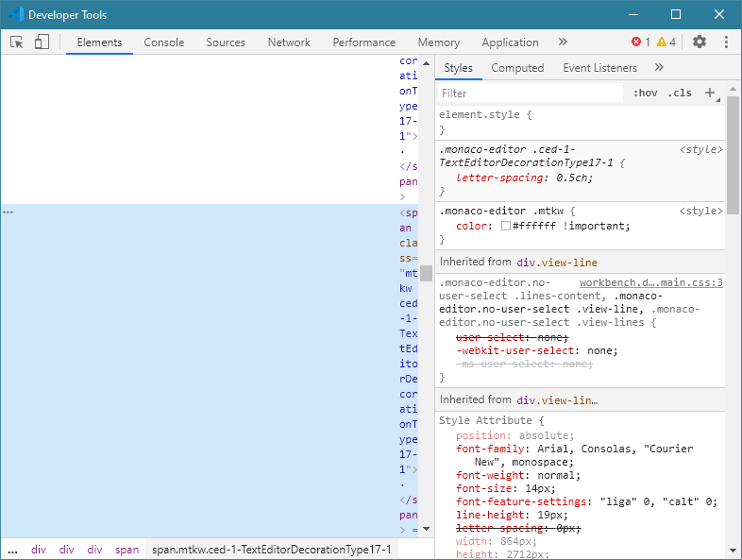Click the yellow warning count icon
Screen dimensions: 742x560
click(662, 42)
